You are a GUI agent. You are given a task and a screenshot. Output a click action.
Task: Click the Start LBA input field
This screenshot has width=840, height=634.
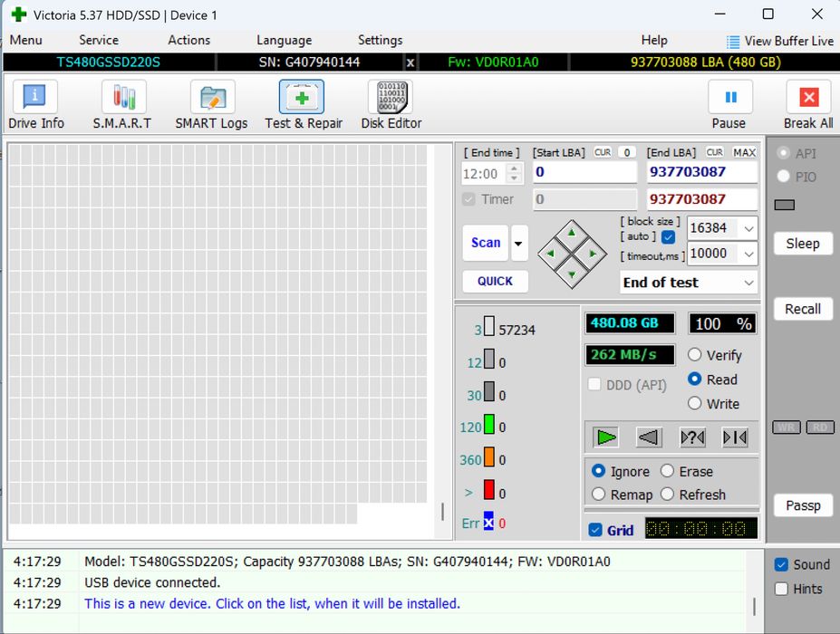click(584, 172)
